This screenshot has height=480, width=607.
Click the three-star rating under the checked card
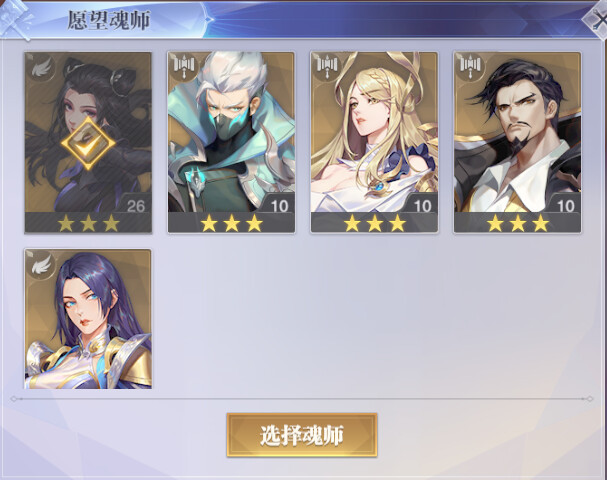88,223
